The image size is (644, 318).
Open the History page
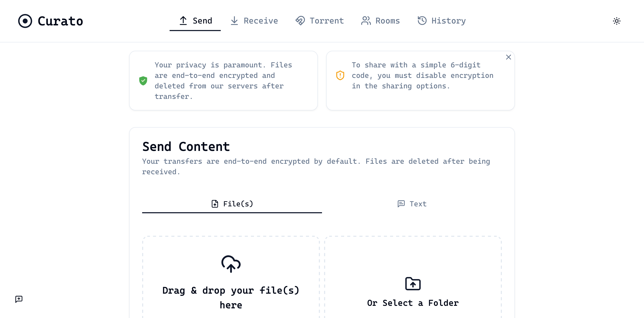click(441, 21)
